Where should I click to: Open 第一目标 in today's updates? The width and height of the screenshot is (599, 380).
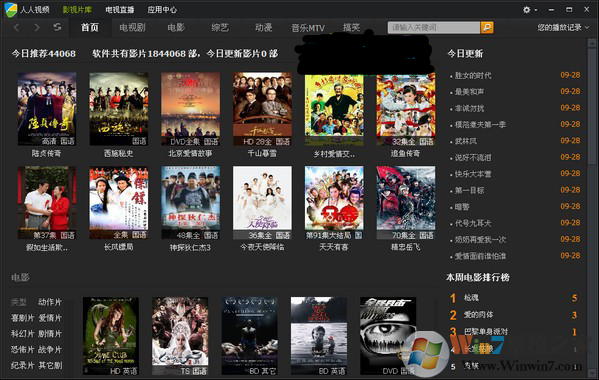pyautogui.click(x=469, y=191)
